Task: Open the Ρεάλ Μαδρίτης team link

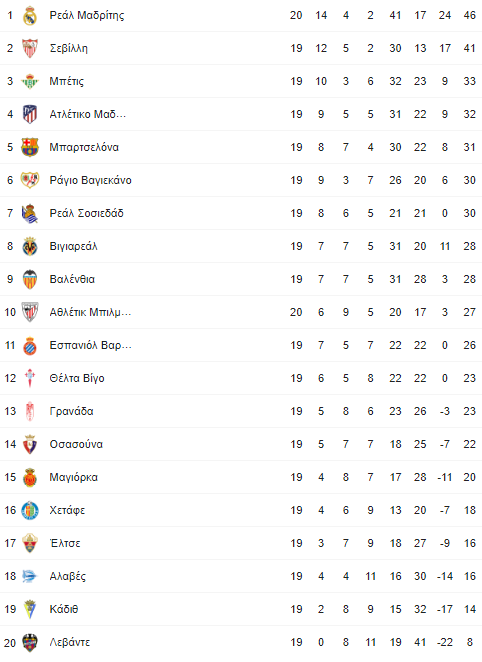Action: tap(87, 16)
